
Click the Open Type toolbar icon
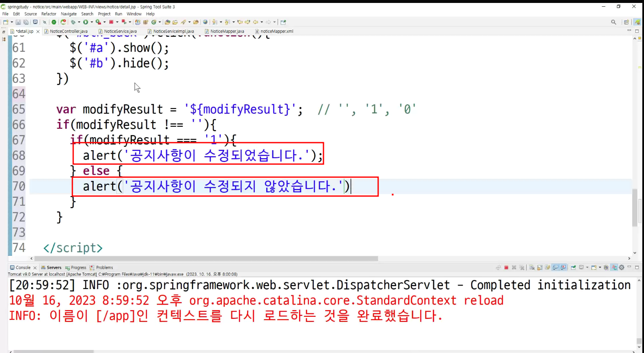(x=167, y=22)
